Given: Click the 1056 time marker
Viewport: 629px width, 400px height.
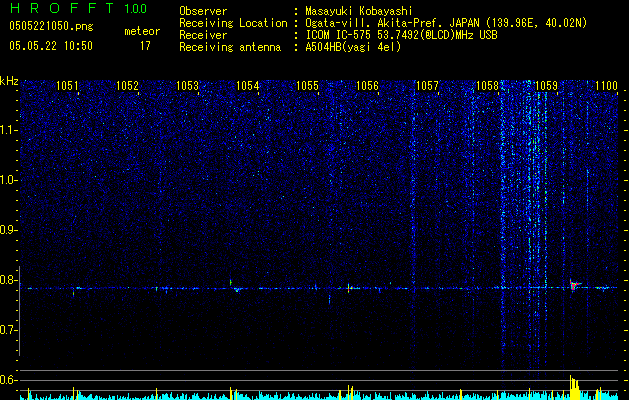Looking at the screenshot, I should point(367,86).
